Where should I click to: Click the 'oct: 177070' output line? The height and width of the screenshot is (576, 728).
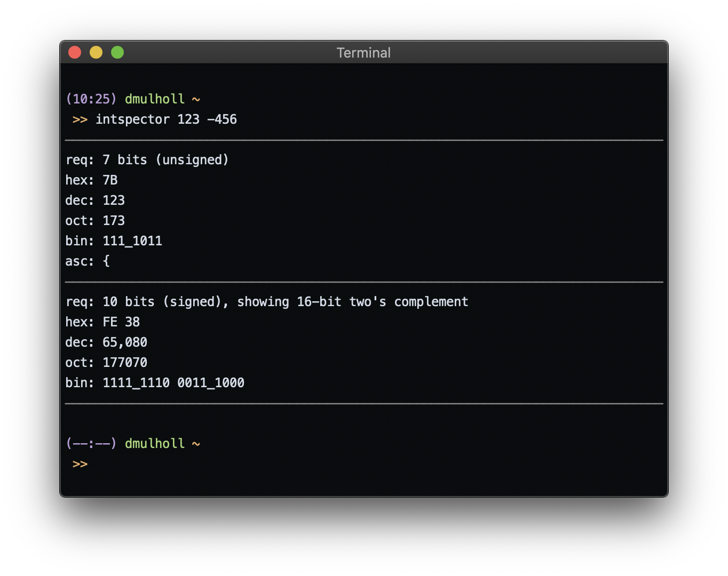[106, 363]
